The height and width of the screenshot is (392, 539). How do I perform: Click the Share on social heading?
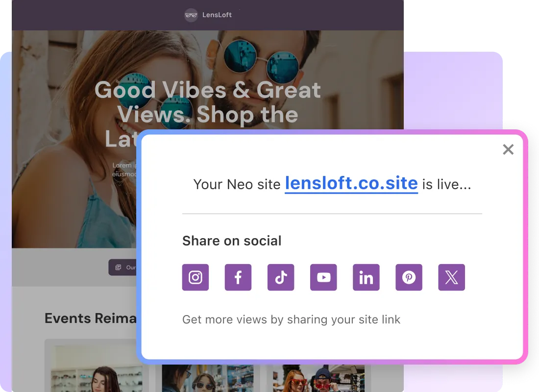(x=232, y=241)
